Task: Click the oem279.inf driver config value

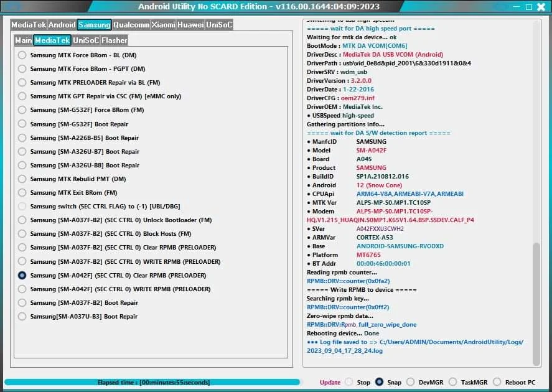Action: [358, 98]
